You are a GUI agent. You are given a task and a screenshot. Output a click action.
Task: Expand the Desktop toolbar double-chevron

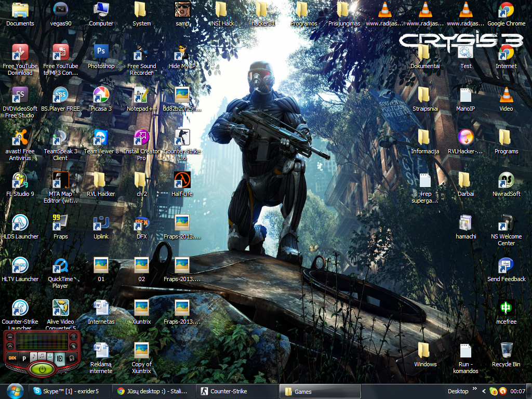475,389
